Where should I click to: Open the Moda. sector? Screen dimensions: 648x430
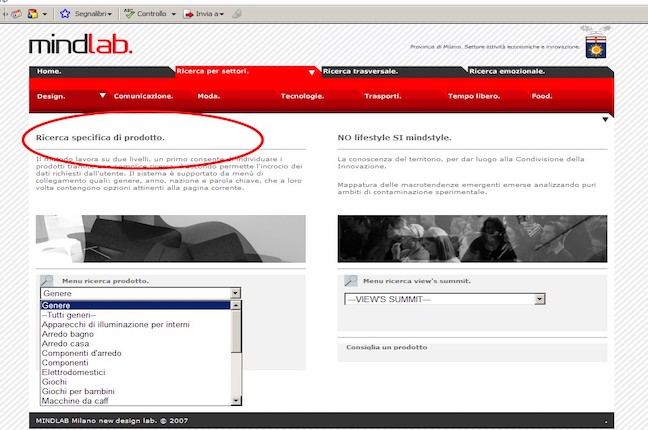tap(209, 96)
